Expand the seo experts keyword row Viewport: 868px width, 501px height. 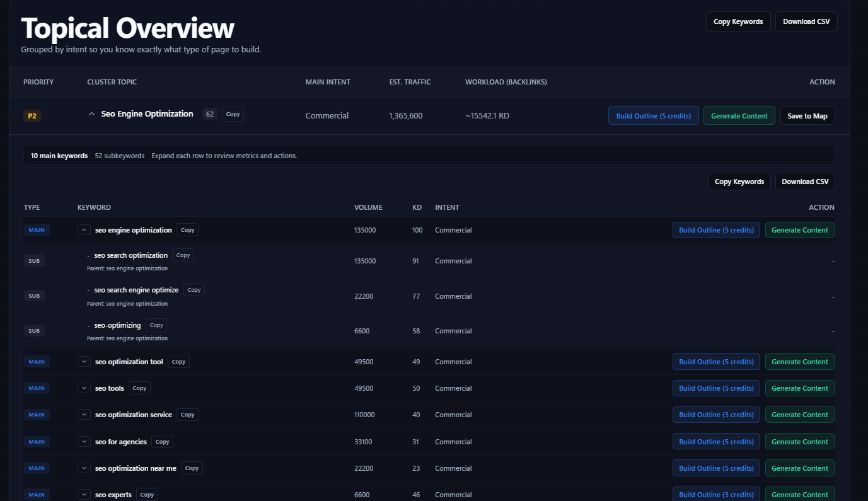coord(84,495)
